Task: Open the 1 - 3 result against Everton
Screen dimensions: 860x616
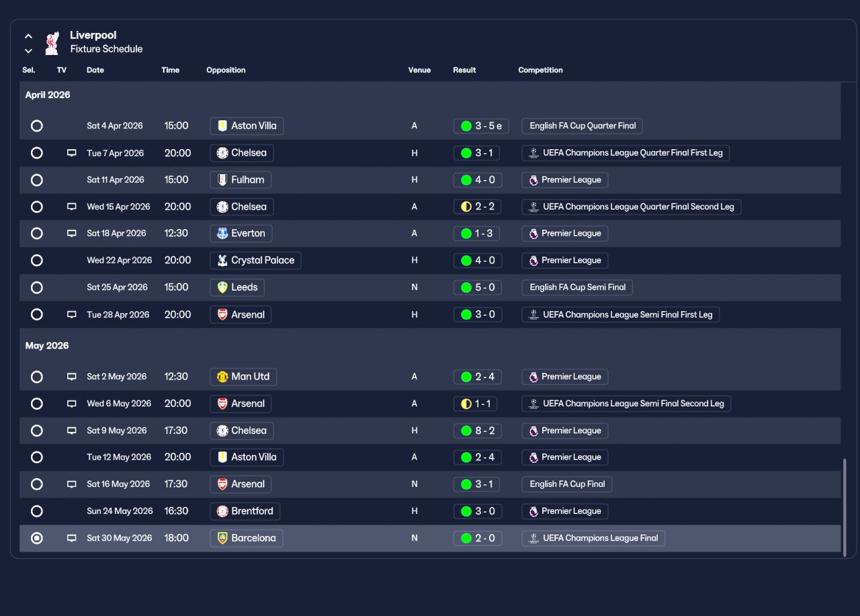Action: pos(478,234)
